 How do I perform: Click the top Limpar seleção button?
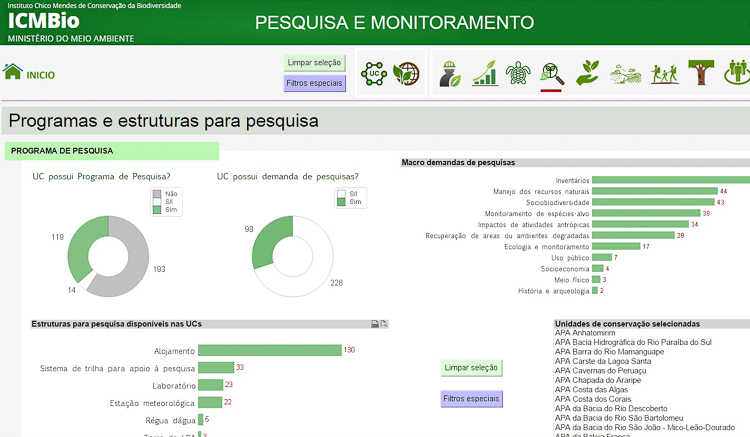(x=314, y=63)
